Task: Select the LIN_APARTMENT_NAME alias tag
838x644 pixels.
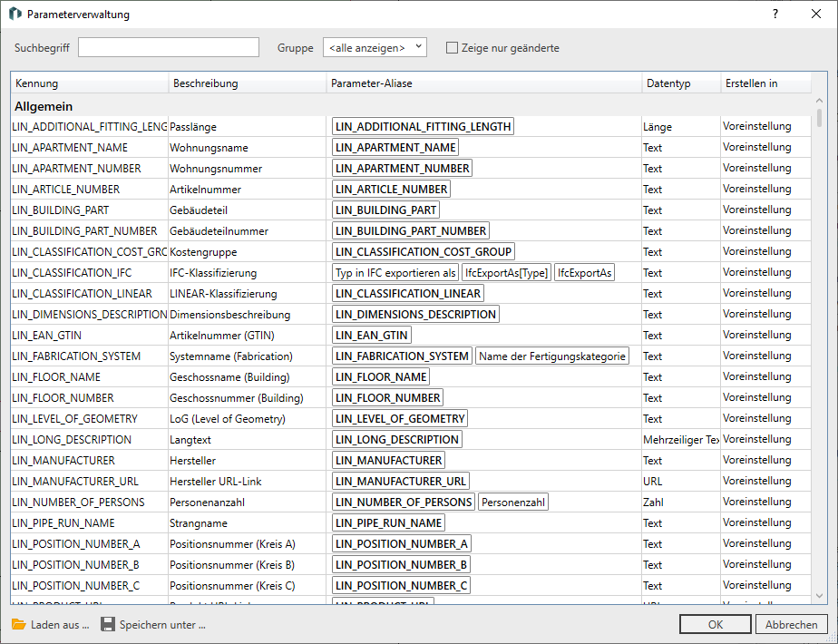Action: pyautogui.click(x=395, y=148)
